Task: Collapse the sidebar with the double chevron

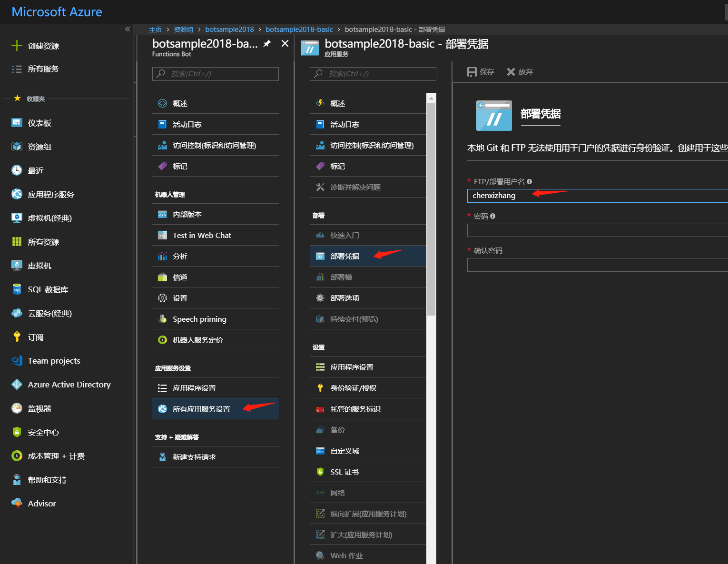Action: coord(127,29)
